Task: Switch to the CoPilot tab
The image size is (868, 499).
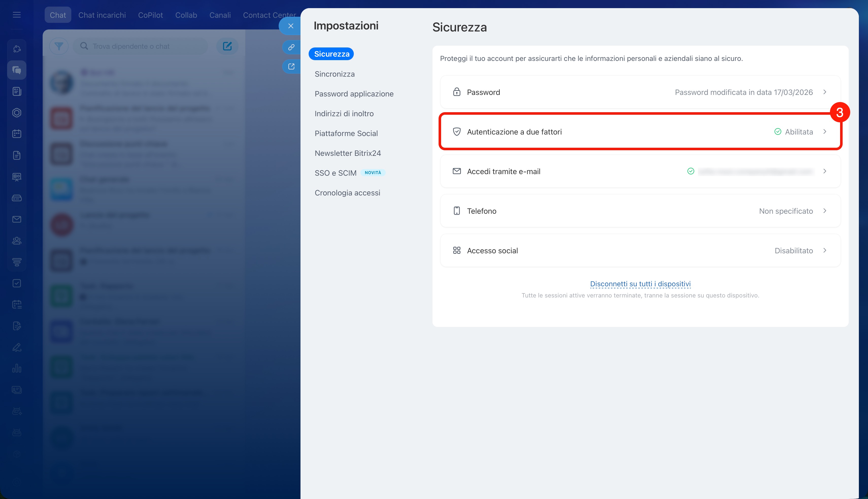Action: tap(150, 15)
